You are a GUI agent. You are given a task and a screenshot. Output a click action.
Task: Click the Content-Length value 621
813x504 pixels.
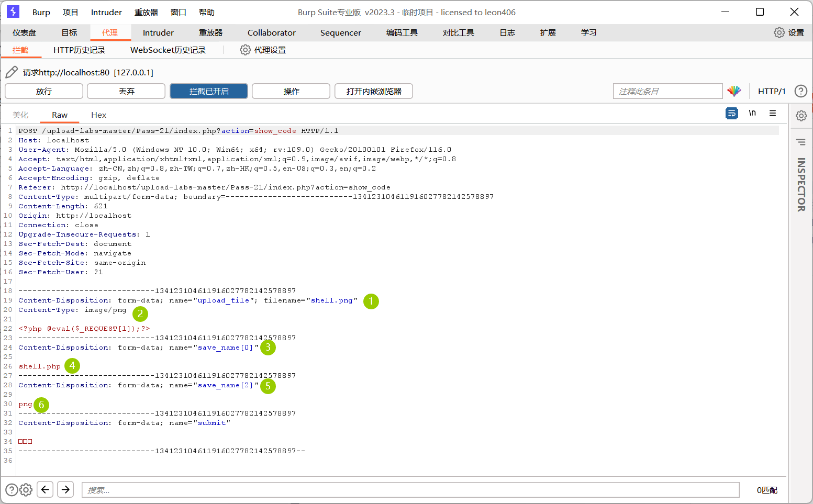coord(101,206)
